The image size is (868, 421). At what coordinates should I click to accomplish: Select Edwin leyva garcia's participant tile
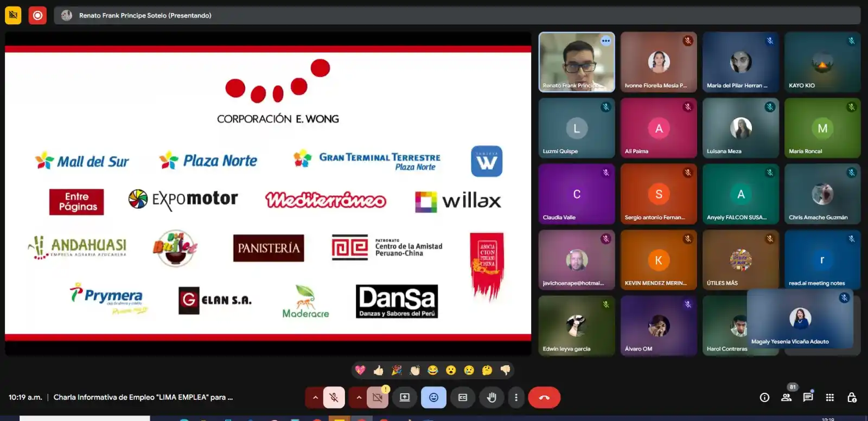577,326
